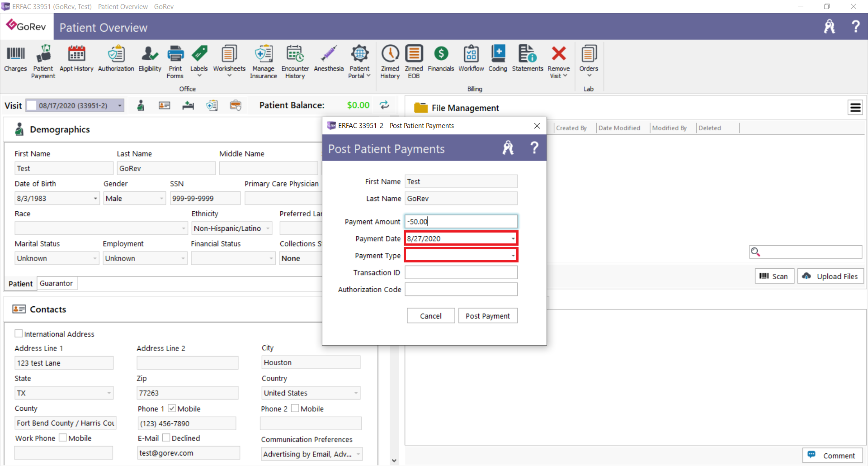Open Encounter History
Screen dimensions: 868x466
pos(295,62)
